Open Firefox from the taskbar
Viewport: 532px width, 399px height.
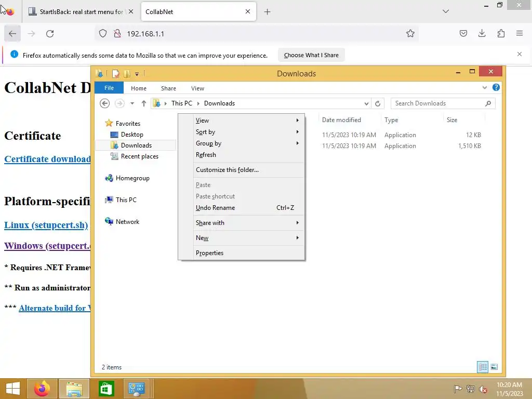point(42,389)
